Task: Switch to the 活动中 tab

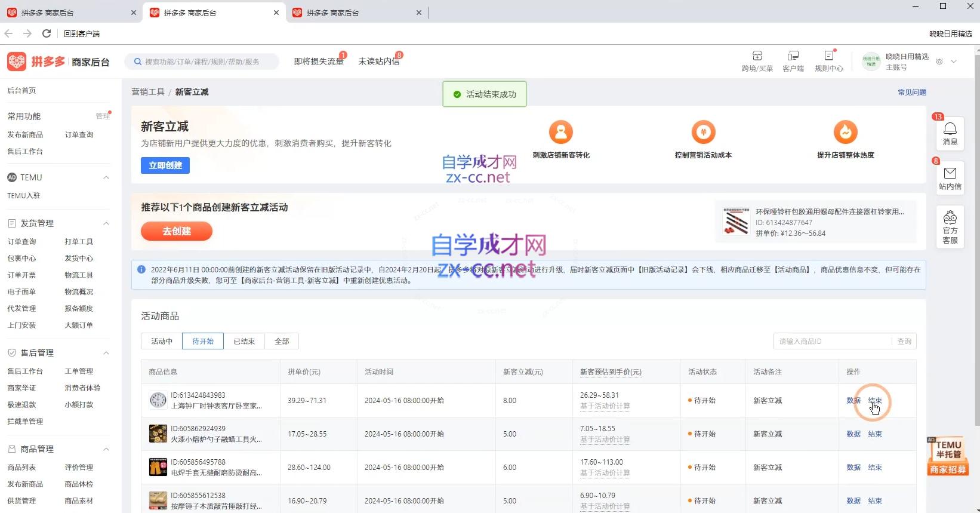Action: pos(162,341)
